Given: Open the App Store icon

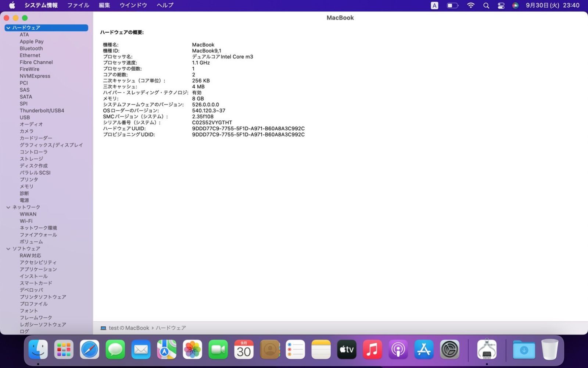Looking at the screenshot, I should 424,350.
